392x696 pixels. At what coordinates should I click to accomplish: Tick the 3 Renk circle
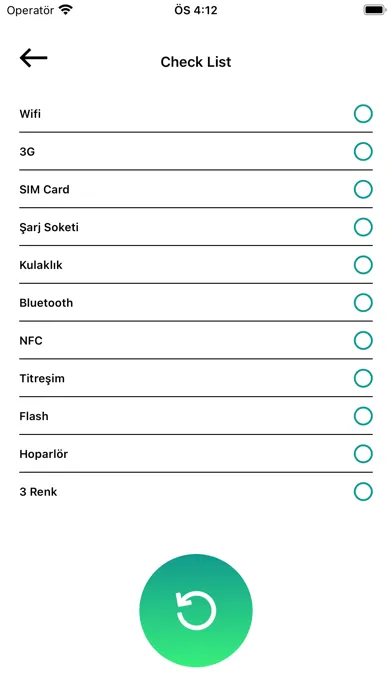coord(363,492)
